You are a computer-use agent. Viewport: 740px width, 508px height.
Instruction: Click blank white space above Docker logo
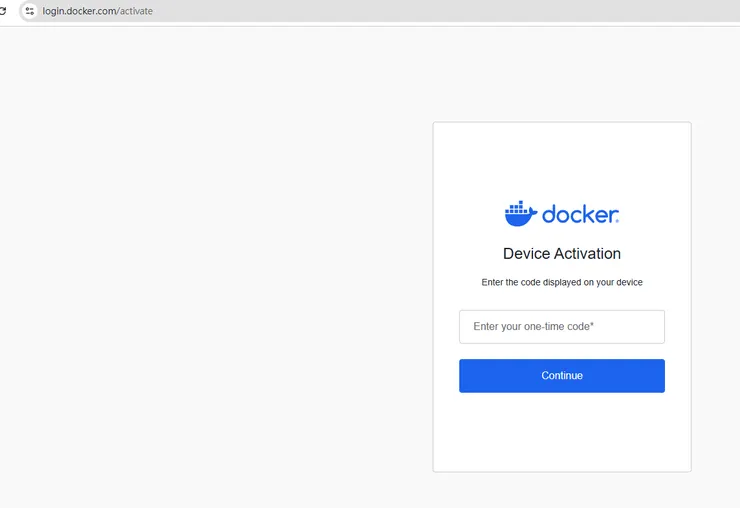tap(561, 160)
